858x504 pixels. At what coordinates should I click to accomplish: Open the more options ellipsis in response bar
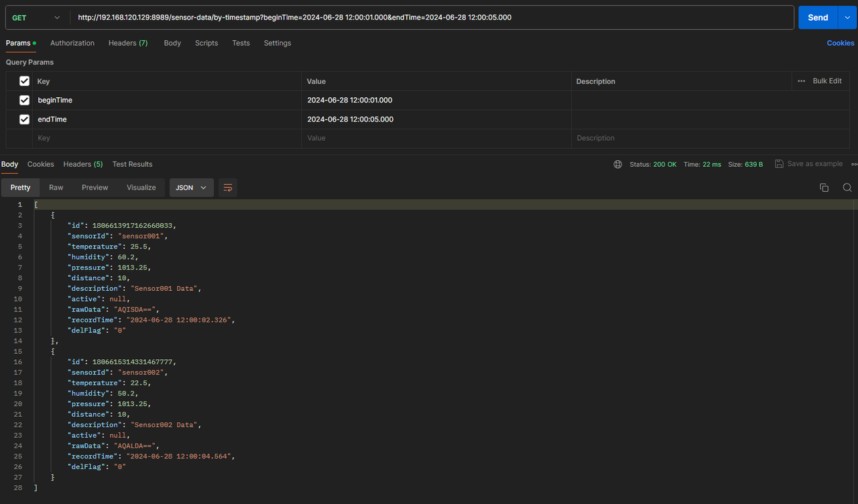tap(854, 164)
